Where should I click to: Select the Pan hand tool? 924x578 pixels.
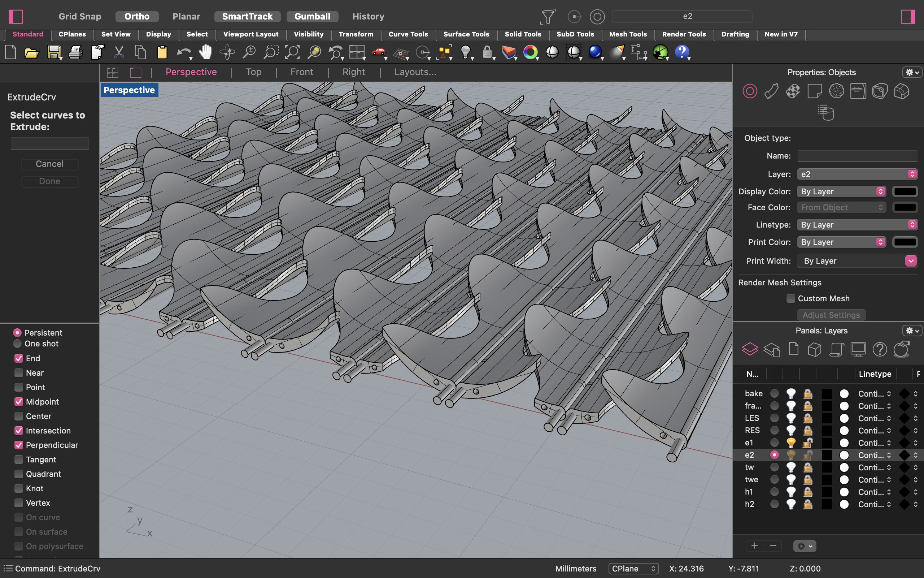[205, 52]
